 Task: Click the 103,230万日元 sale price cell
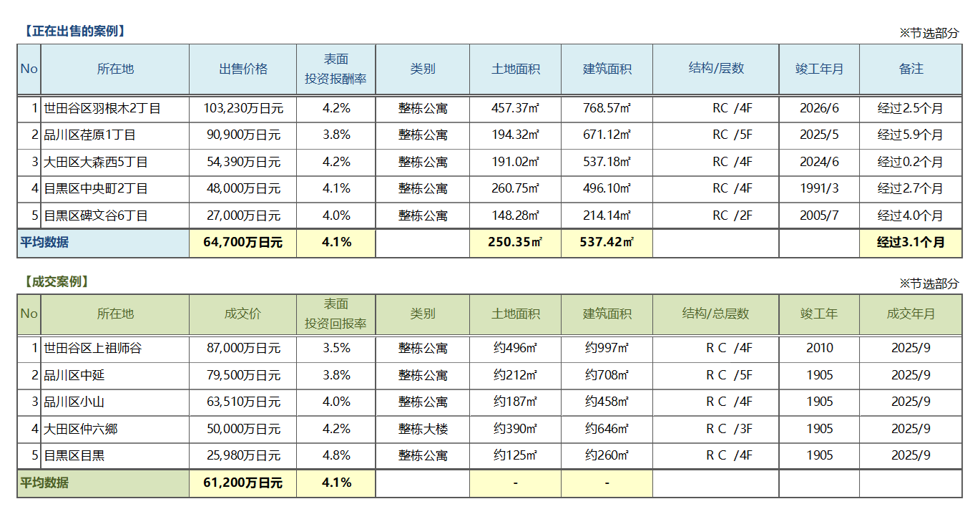[243, 109]
